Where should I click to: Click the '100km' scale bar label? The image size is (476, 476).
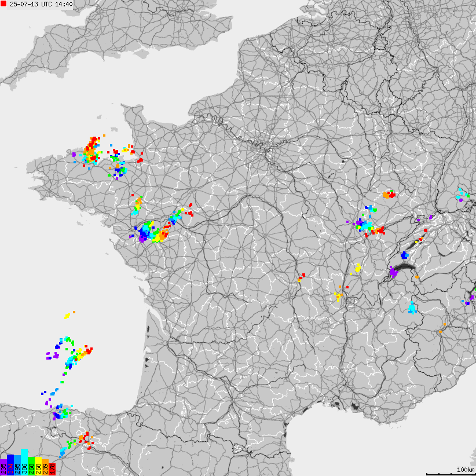466,470
